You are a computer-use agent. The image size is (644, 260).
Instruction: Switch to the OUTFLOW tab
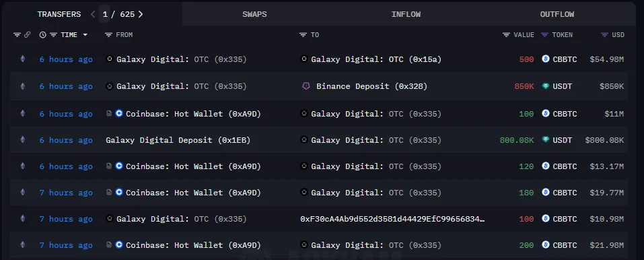pyautogui.click(x=557, y=14)
